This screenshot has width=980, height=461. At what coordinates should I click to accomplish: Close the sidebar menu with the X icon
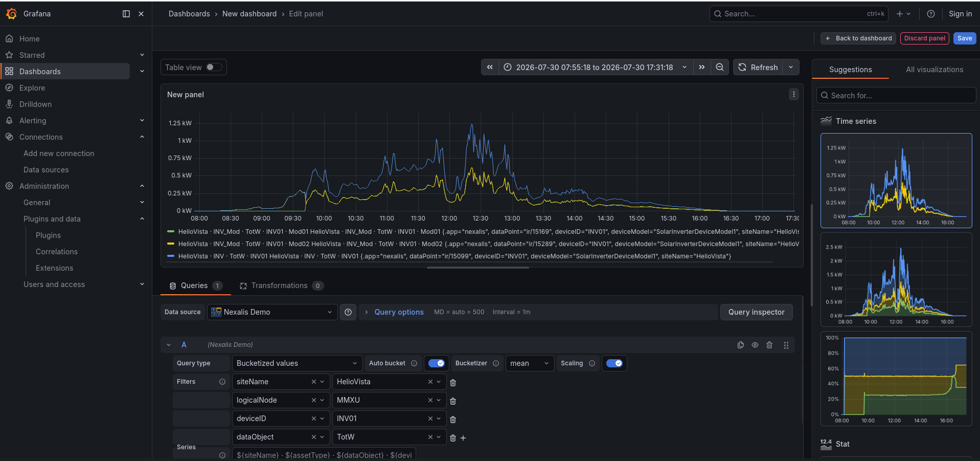pyautogui.click(x=141, y=14)
